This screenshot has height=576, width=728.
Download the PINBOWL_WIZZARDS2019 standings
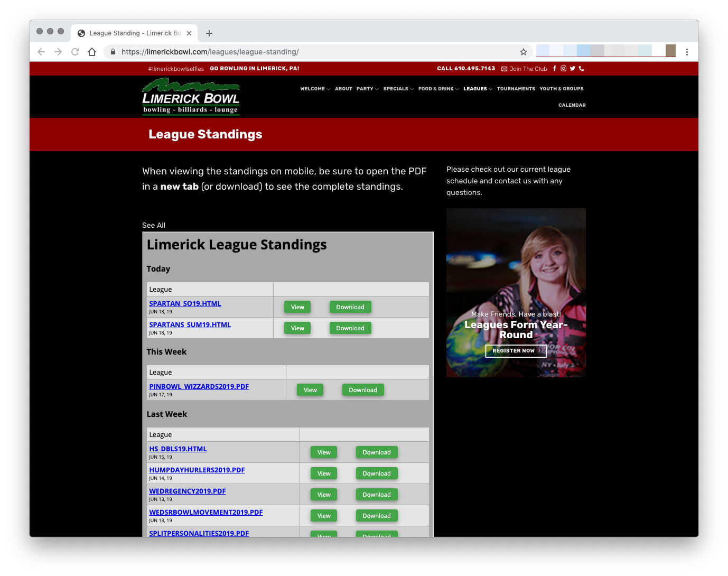[363, 389]
